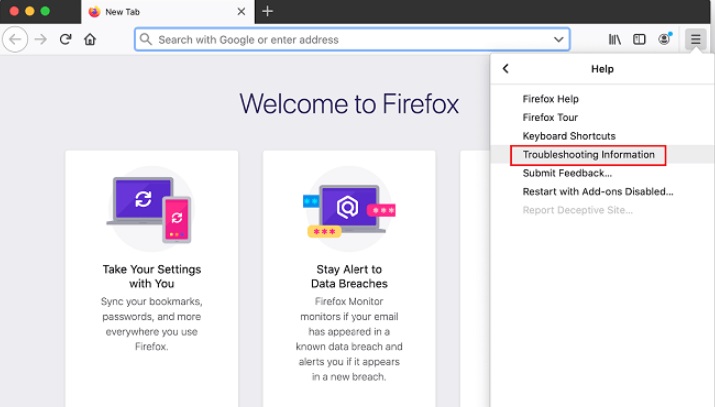Screen dimensions: 715x407
Task: Select Restart with Add-ons Disabled
Action: pos(597,191)
